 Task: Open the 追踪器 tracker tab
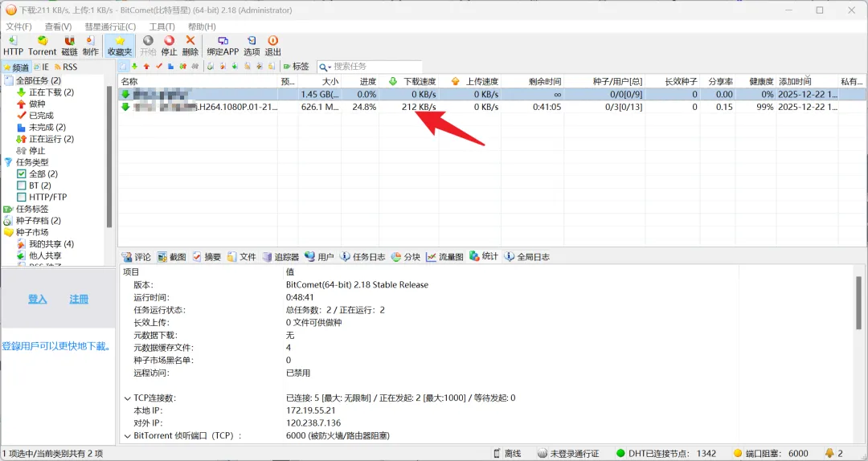click(x=280, y=257)
